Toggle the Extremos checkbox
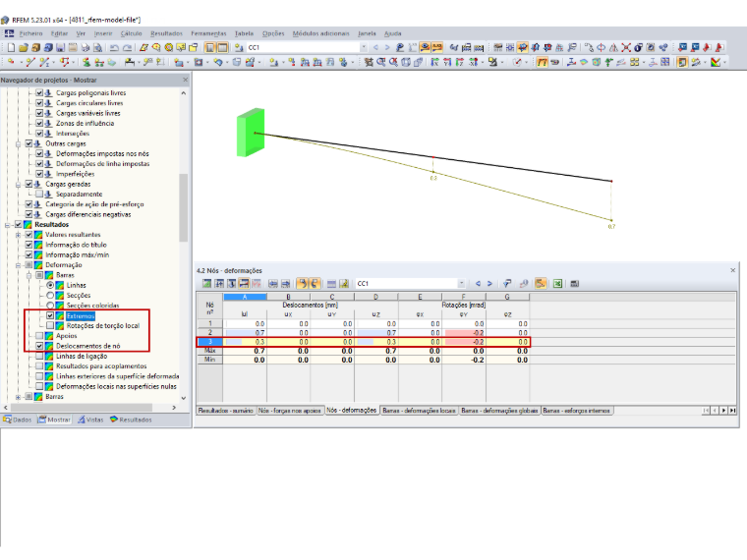This screenshot has height=560, width=747. pyautogui.click(x=50, y=315)
